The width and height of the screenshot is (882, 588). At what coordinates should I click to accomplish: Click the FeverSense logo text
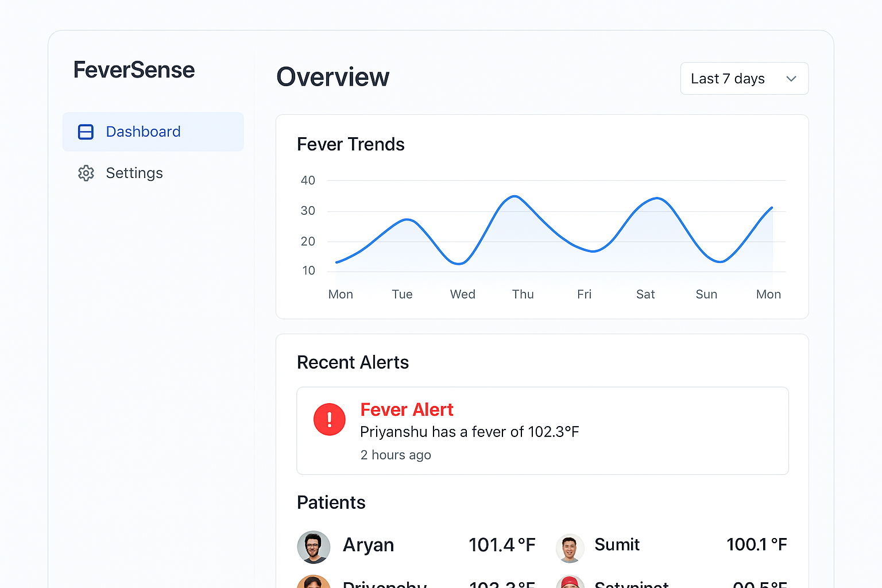coord(134,70)
